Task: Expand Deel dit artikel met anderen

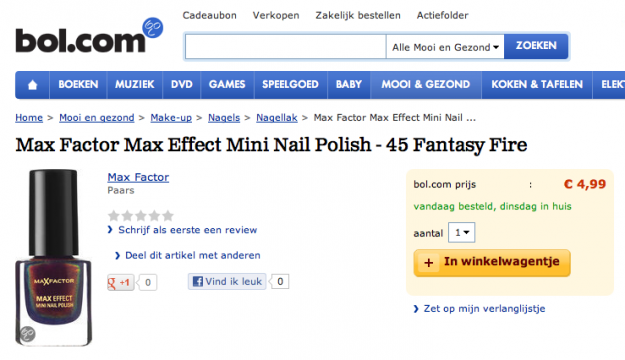Action: click(188, 255)
